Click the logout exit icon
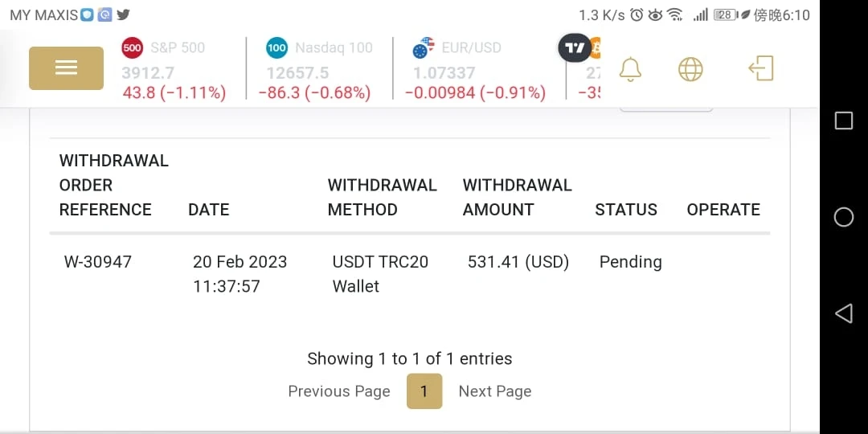This screenshot has height=434, width=868. point(760,68)
